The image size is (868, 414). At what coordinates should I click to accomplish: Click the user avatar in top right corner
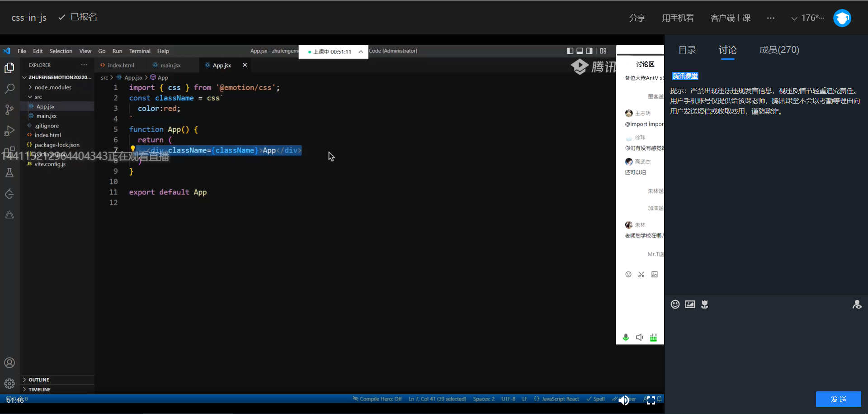tap(842, 18)
